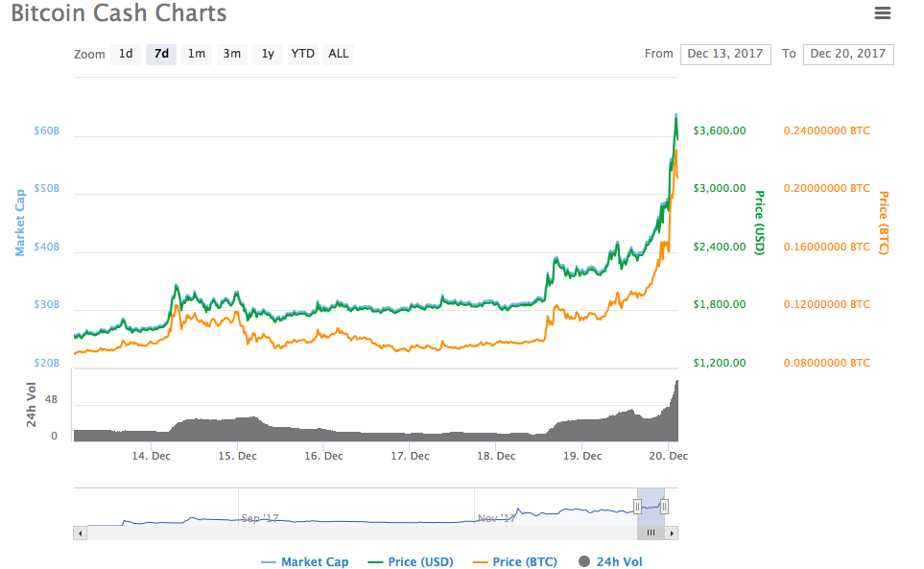Click the 19. Dec axis label
Image resolution: width=924 pixels, height=569 pixels.
(582, 456)
